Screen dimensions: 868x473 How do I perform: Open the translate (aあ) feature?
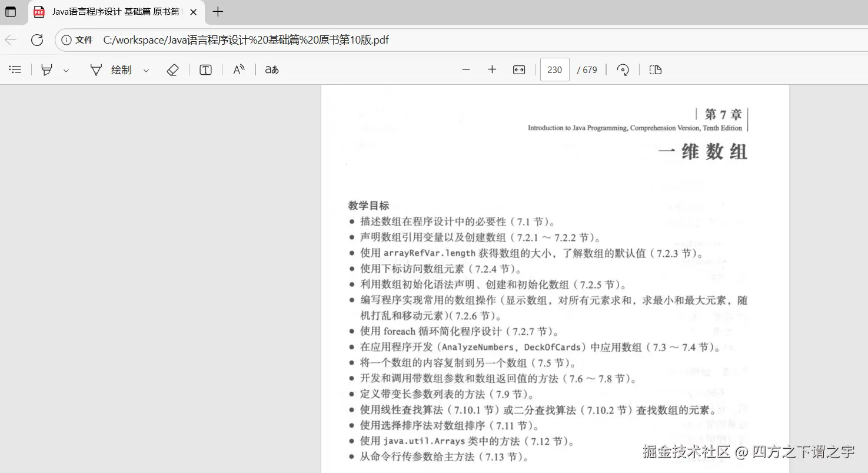coord(271,70)
